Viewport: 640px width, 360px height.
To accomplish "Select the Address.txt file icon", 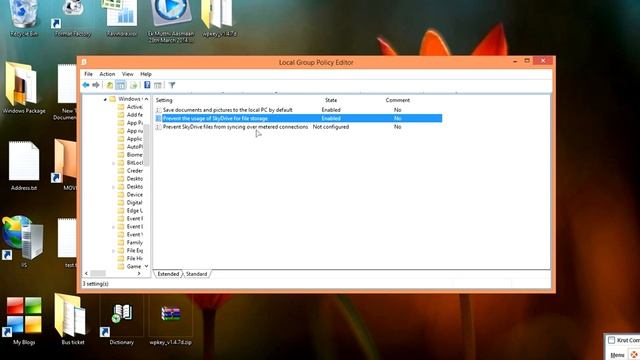I will (x=24, y=165).
